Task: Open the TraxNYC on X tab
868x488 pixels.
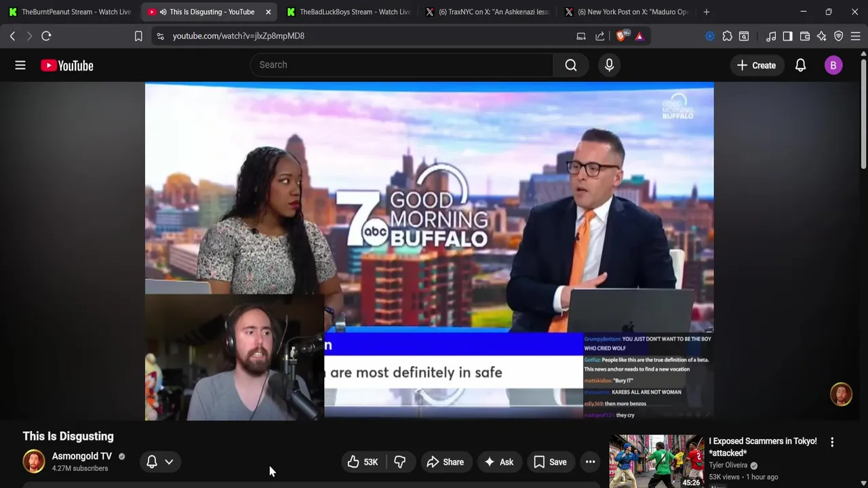Action: 488,12
